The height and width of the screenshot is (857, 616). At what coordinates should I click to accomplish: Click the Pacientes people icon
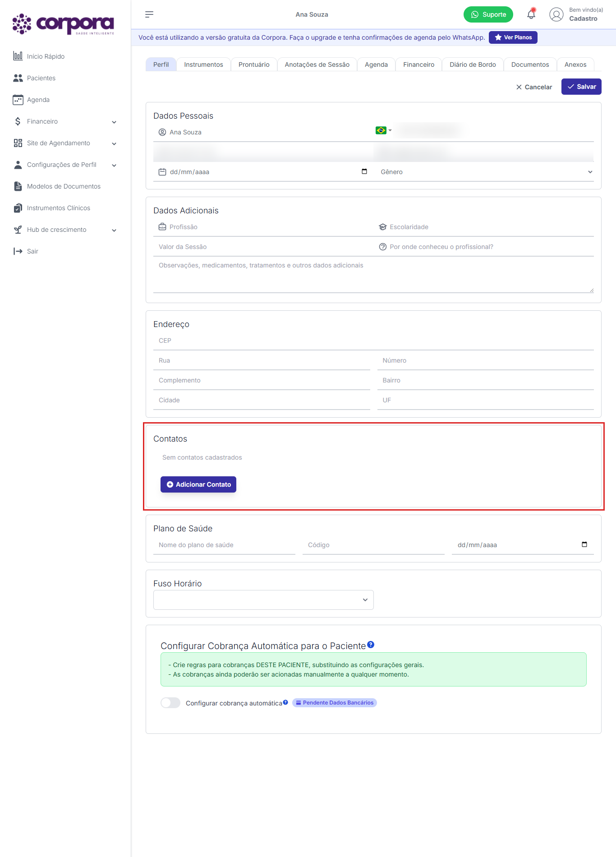tap(18, 78)
